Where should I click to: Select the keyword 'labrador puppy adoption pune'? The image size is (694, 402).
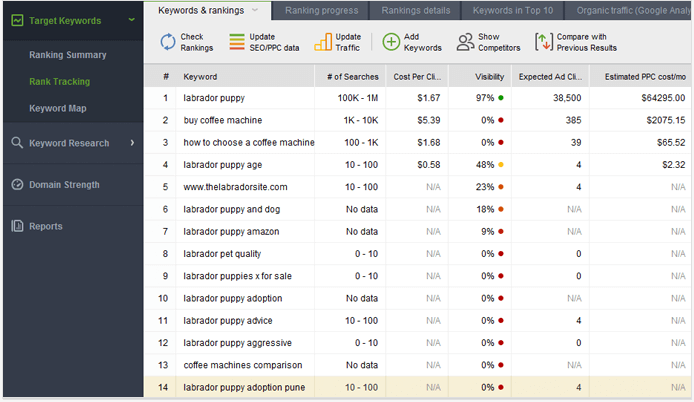click(x=244, y=387)
